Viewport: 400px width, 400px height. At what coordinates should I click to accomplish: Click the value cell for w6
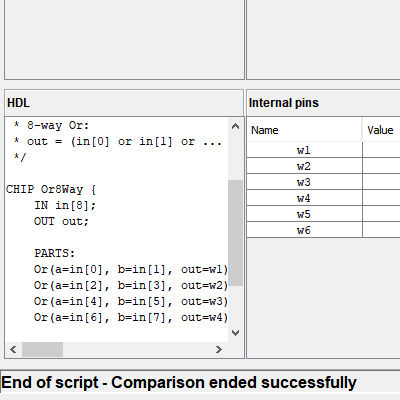click(x=381, y=230)
